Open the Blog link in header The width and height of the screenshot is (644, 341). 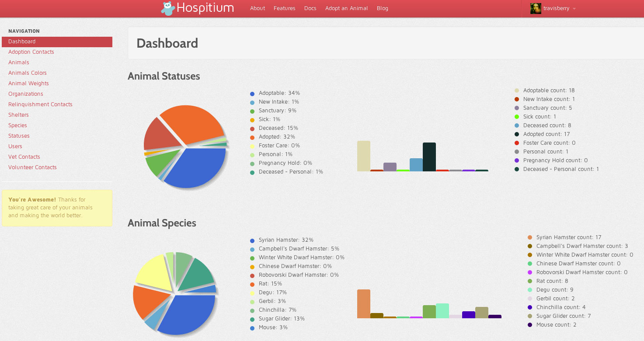click(383, 8)
